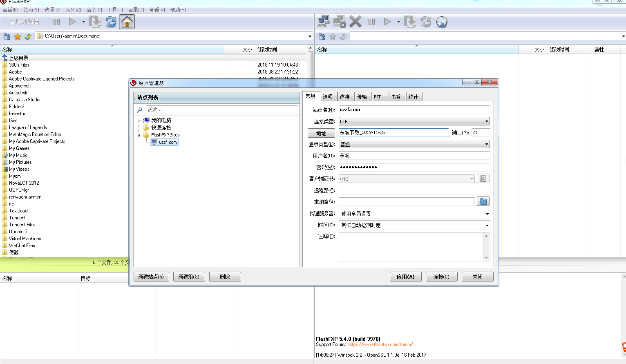
Task: Click the client certificate manager icon
Action: pos(483,179)
